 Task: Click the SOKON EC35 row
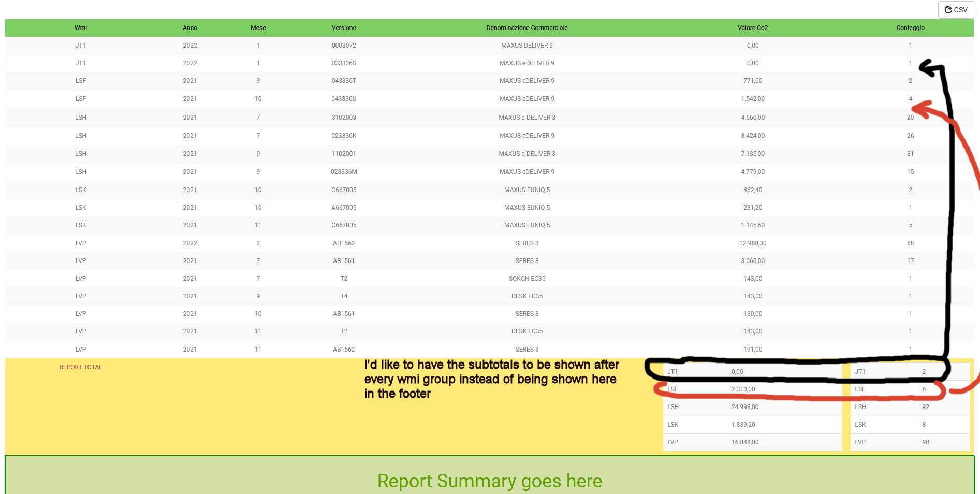click(526, 278)
